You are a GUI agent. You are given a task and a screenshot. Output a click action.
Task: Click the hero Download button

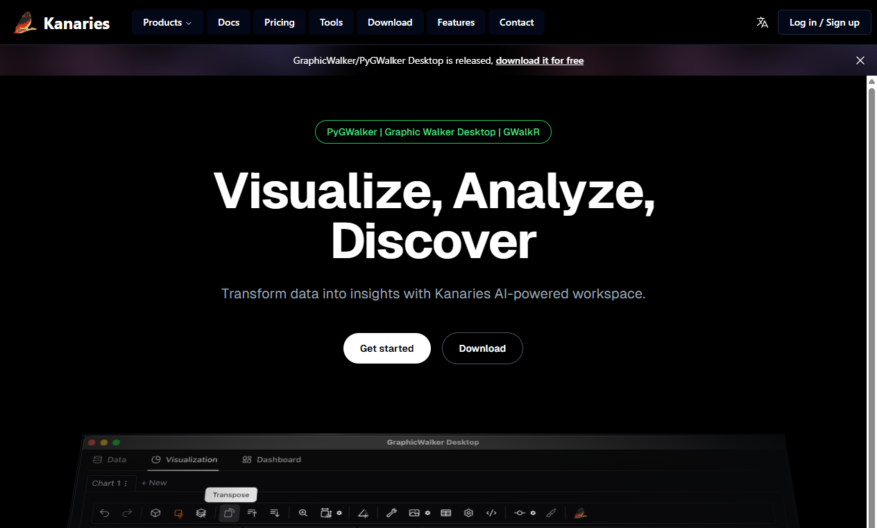coord(482,348)
